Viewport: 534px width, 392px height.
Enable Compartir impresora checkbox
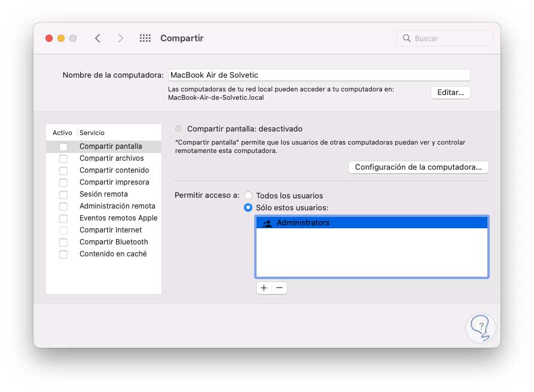click(x=63, y=182)
